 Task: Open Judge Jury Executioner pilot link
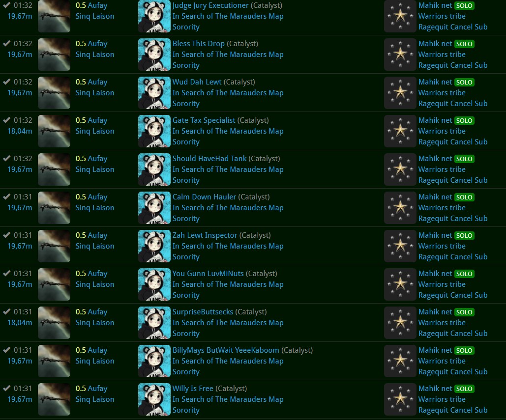(210, 5)
